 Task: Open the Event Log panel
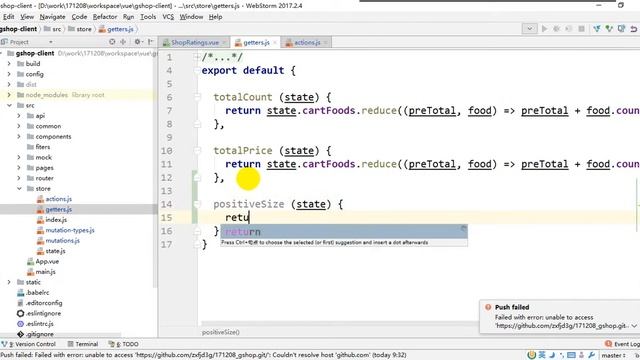click(x=622, y=344)
